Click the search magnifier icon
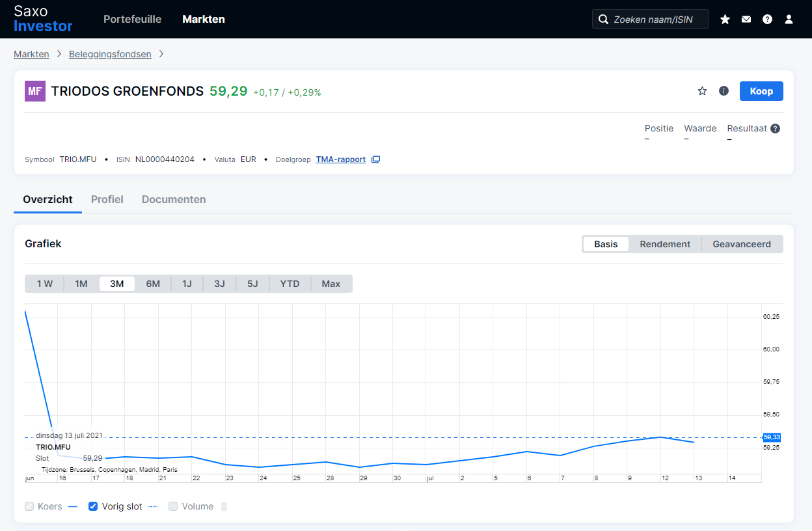The image size is (812, 531). [603, 20]
